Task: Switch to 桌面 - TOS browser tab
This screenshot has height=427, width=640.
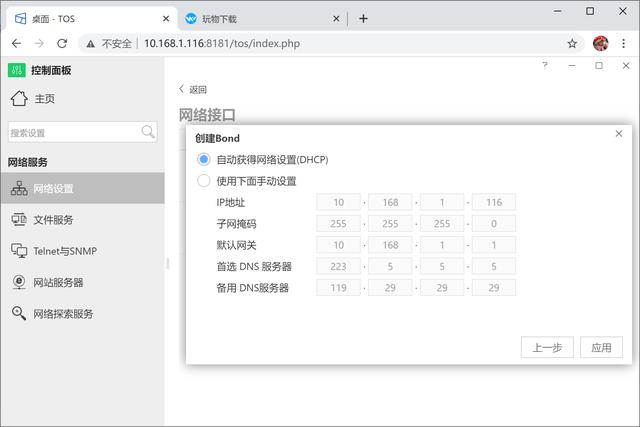Action: (x=90, y=18)
